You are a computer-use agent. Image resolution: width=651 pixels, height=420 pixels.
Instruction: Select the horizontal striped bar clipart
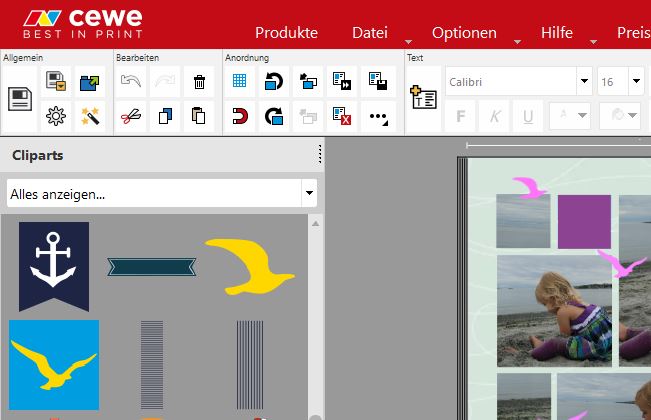point(152,365)
